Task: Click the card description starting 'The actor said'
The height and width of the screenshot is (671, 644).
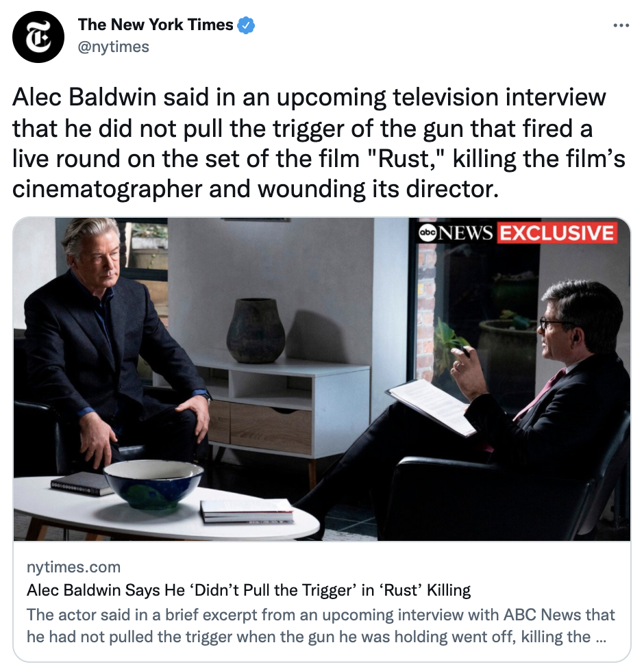Action: (321, 626)
